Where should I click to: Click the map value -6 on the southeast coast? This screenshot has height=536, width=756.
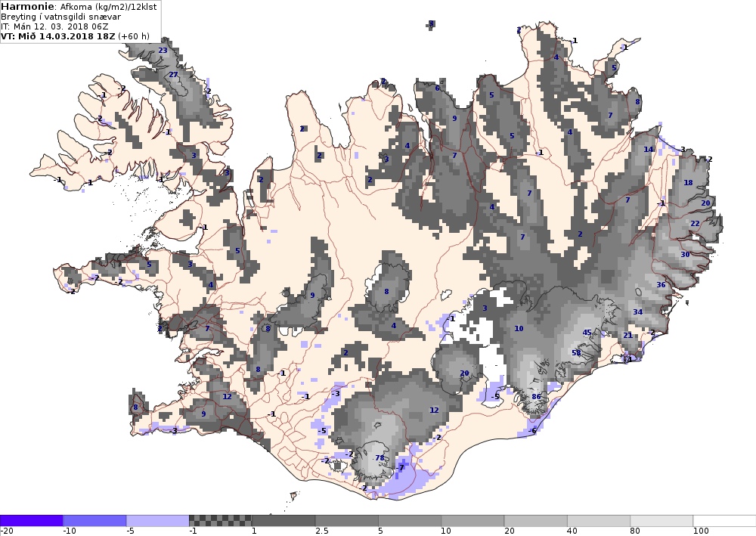coord(532,431)
